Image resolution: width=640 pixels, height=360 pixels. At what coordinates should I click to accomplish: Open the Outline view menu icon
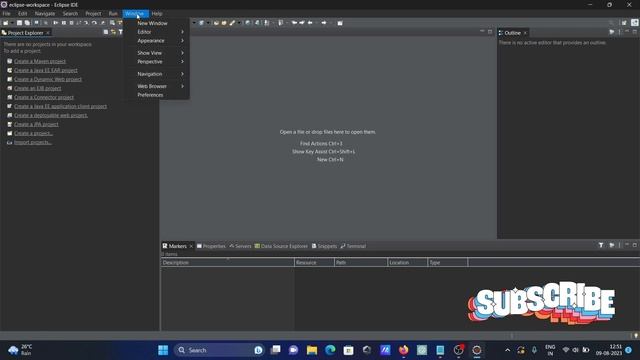tap(619, 32)
